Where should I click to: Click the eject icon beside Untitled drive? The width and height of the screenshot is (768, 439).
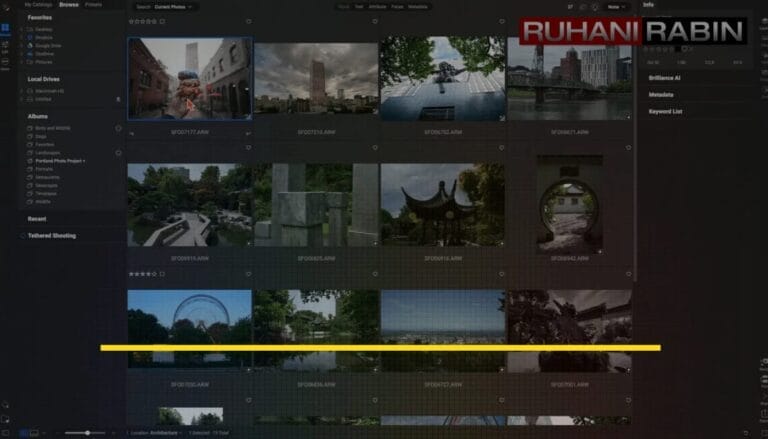[x=118, y=99]
